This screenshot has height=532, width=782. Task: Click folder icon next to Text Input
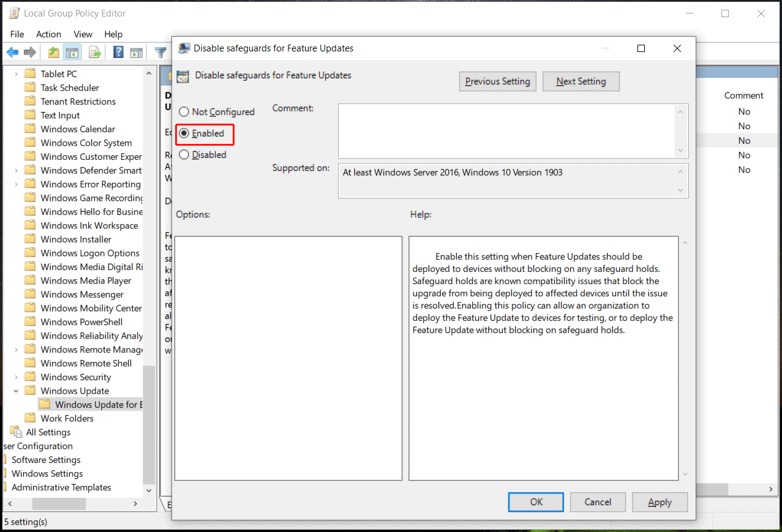tap(30, 115)
